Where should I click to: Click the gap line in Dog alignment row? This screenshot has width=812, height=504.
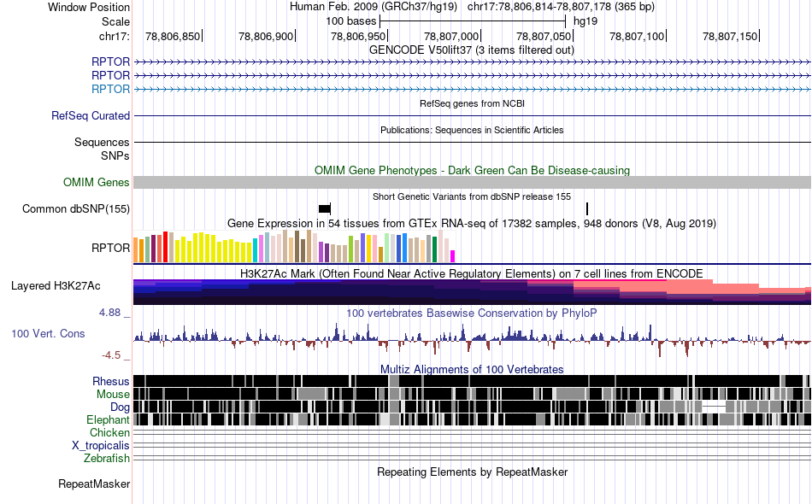click(715, 407)
